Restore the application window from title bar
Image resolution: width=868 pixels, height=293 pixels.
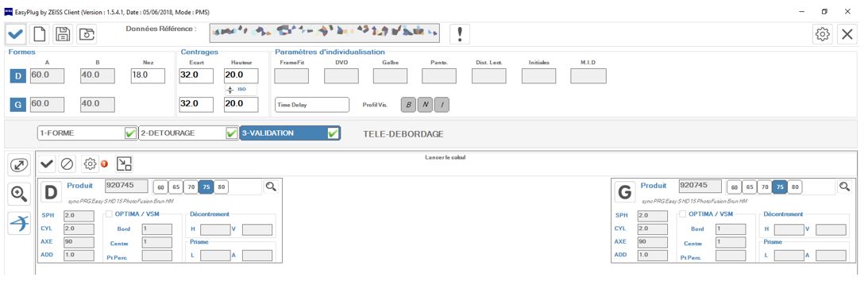pos(824,11)
